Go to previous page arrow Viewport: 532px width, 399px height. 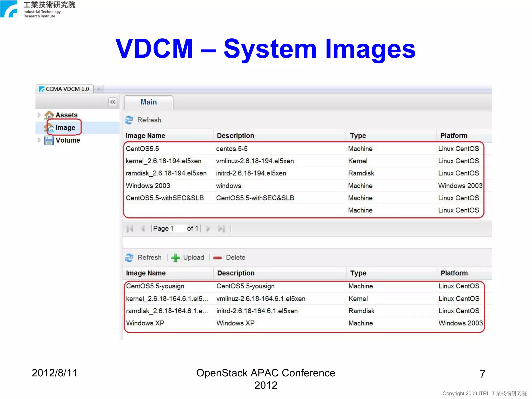(143, 229)
